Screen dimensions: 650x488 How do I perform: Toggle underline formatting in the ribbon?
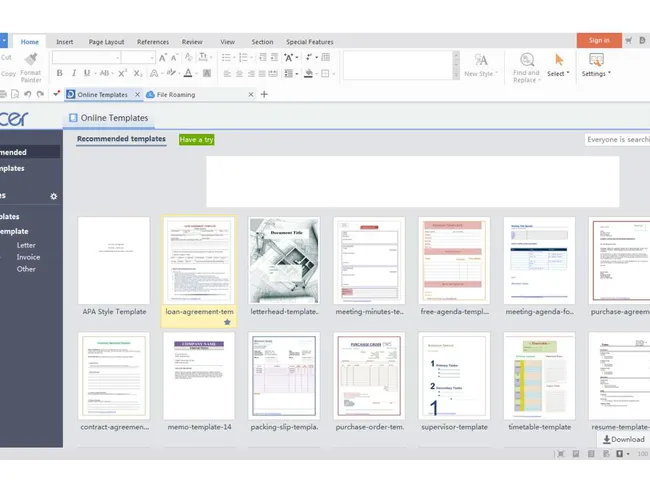[87, 73]
